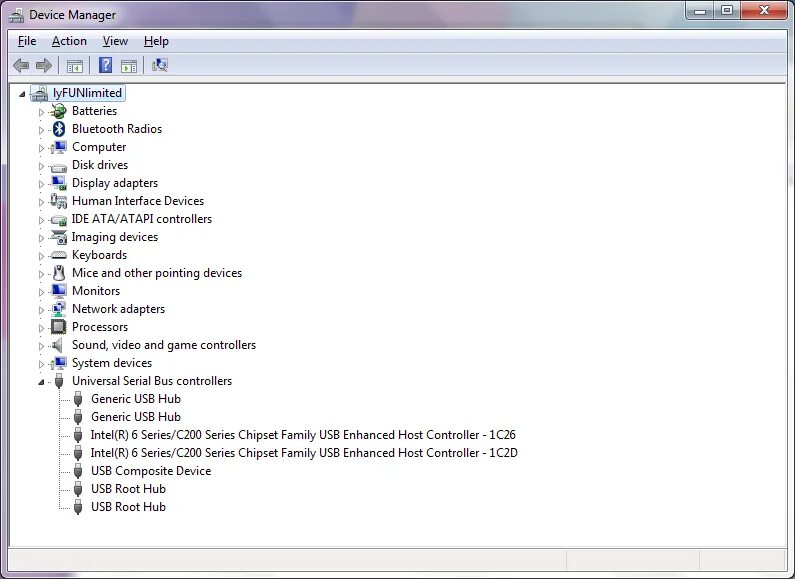Click the Show/Hide Console Tree toolbar icon
Image resolution: width=795 pixels, height=579 pixels.
75,65
